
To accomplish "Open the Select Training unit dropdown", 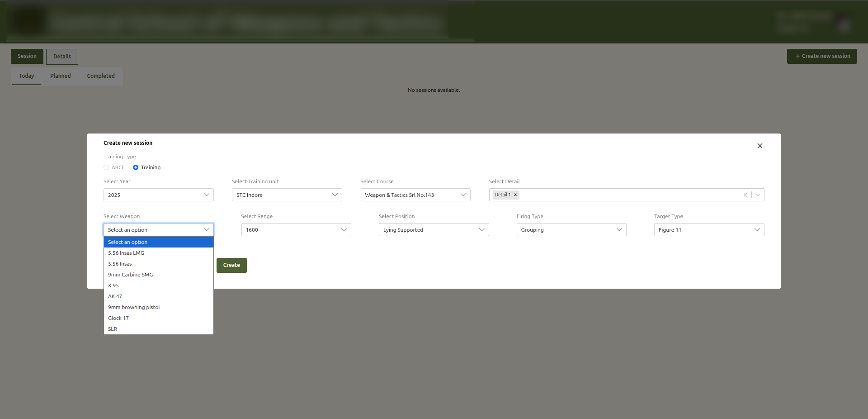I will (x=287, y=195).
